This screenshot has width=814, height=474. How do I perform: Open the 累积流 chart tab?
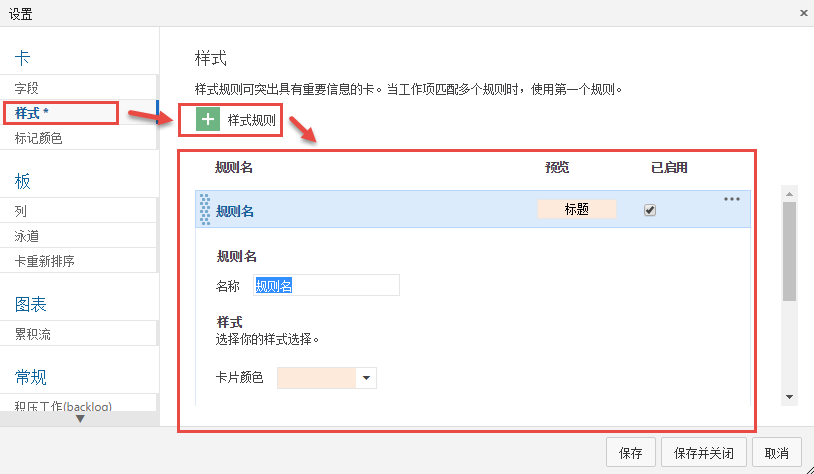click(78, 334)
